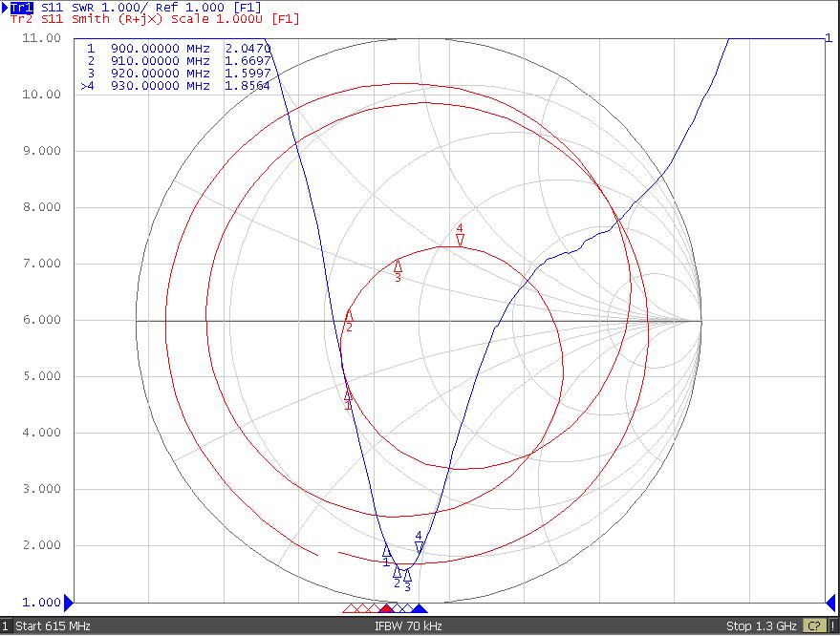
Task: Pick red marker 1 on Smith chart
Action: pos(348,394)
